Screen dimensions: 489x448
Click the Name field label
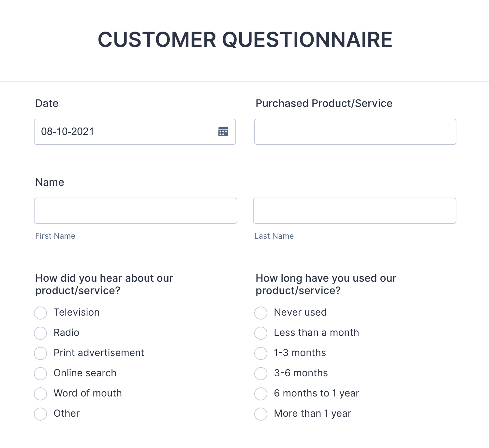click(50, 182)
